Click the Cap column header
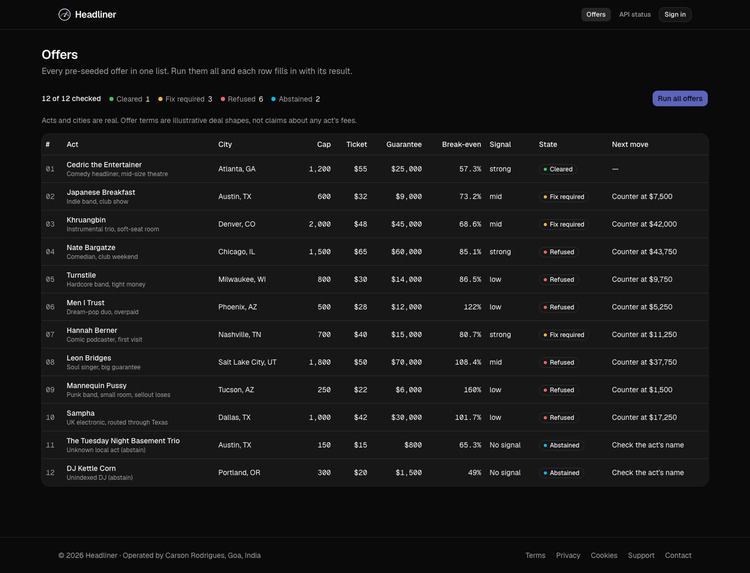The width and height of the screenshot is (750, 573). click(323, 144)
